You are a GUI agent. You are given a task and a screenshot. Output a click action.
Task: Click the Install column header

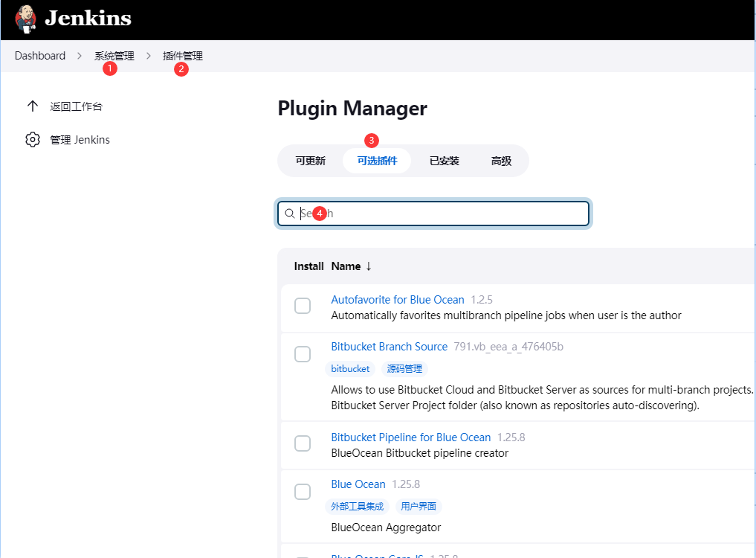pos(308,266)
